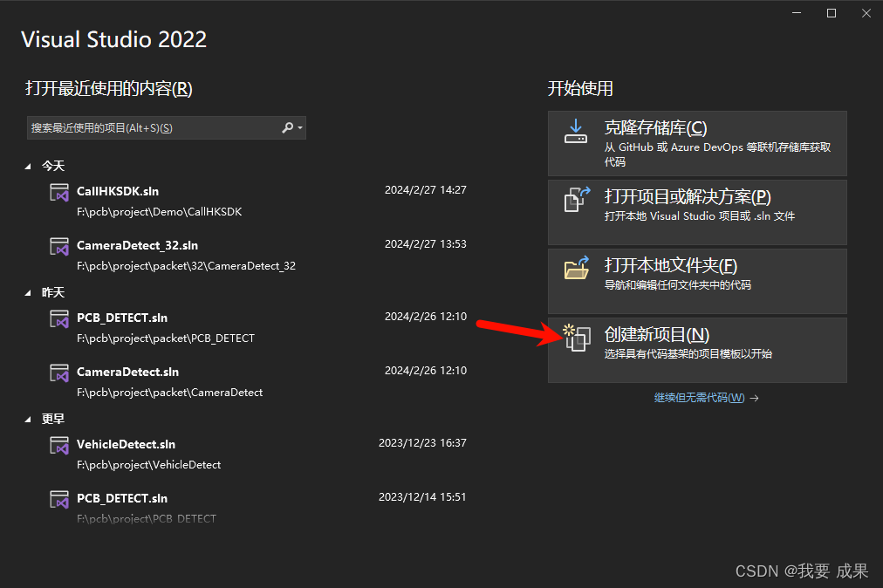Focus the recent projects search field
Screen dimensions: 883x588
[153, 127]
